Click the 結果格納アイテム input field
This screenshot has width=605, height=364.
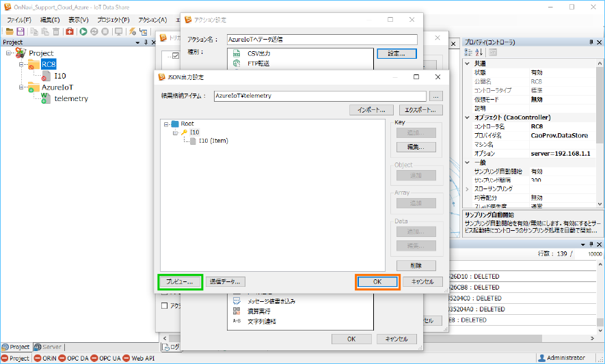[319, 96]
